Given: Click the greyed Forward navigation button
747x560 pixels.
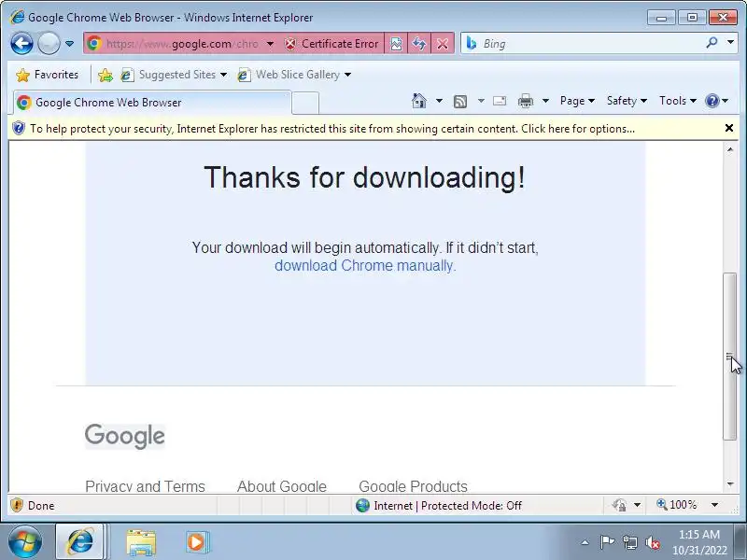Looking at the screenshot, I should [x=49, y=44].
